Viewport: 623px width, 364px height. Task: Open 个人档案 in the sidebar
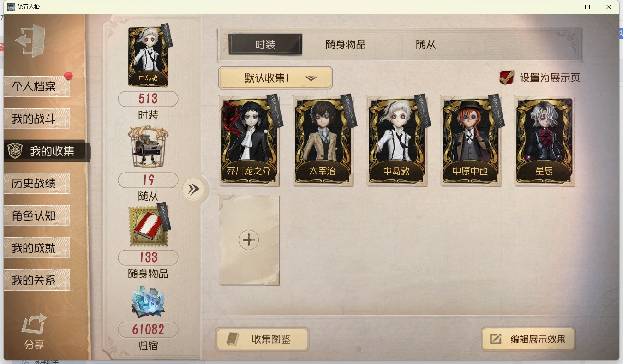37,87
